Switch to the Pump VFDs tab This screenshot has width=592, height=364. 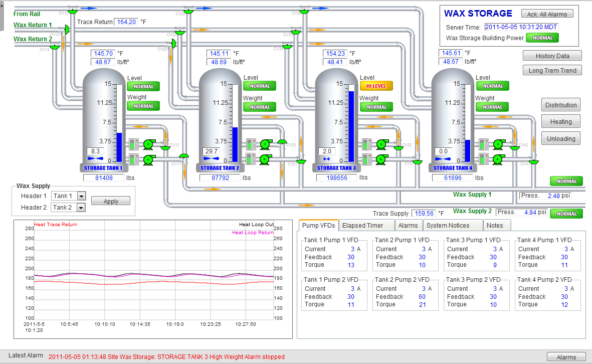[319, 226]
